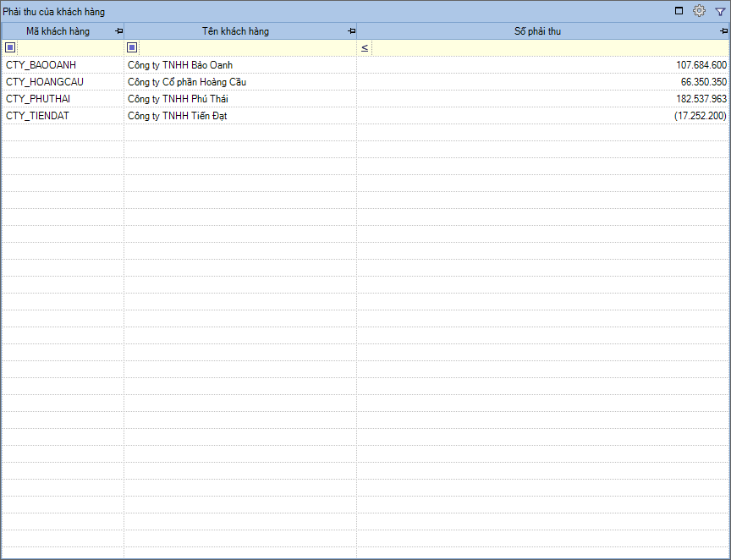Viewport: 731px width, 560px height.
Task: Sort by Tên khách hàng column header
Action: (235, 31)
